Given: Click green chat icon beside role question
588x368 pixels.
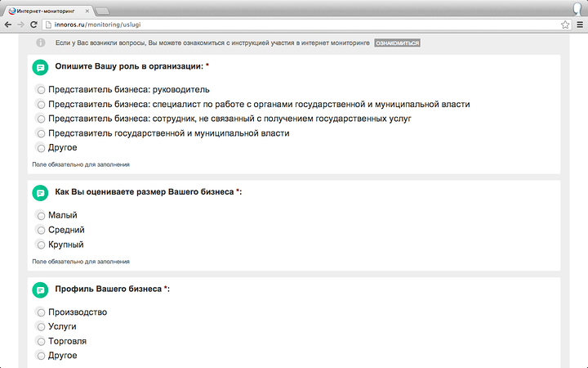Looking at the screenshot, I should tap(40, 68).
